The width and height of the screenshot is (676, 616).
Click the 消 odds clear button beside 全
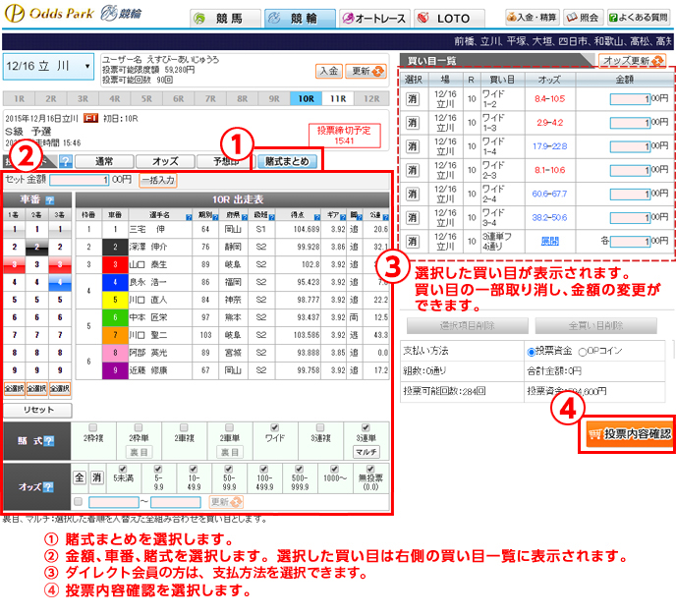point(97,477)
